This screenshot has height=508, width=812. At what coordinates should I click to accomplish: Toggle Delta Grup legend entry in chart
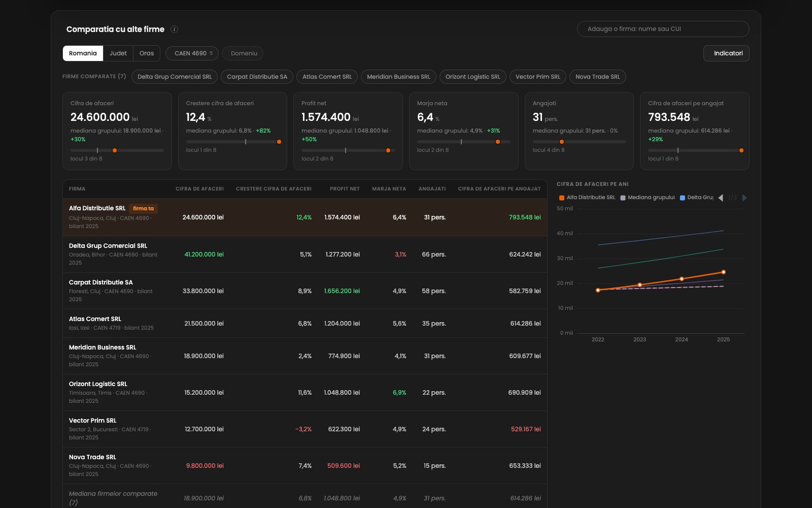(x=696, y=198)
